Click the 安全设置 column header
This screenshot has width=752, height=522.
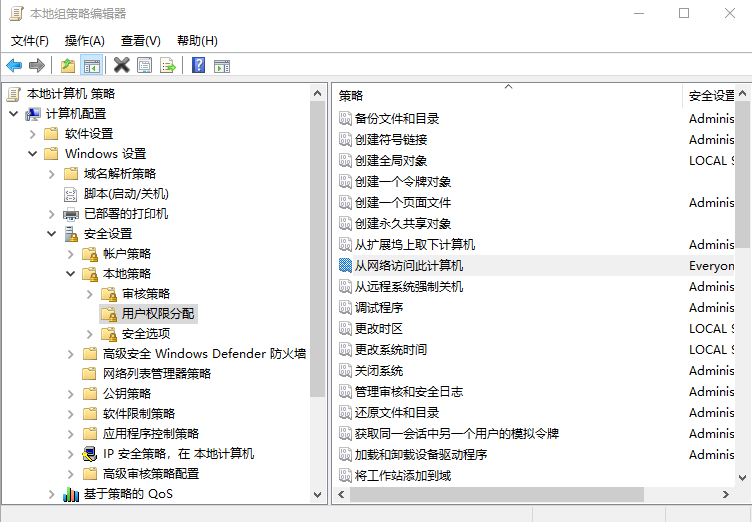tap(711, 96)
